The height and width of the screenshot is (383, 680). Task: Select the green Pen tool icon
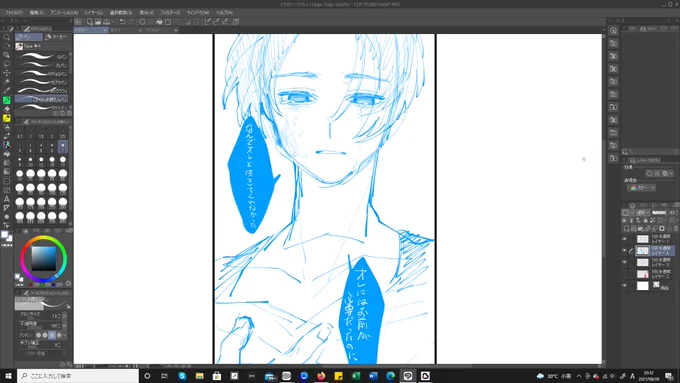7,100
